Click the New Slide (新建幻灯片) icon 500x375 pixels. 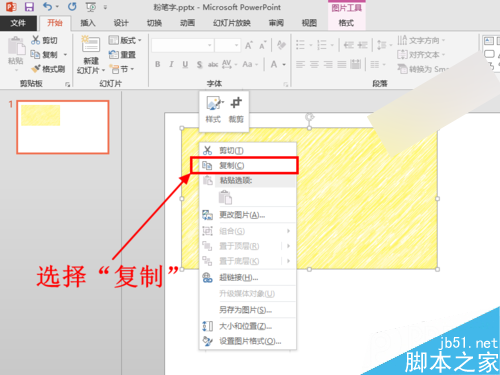click(x=91, y=44)
